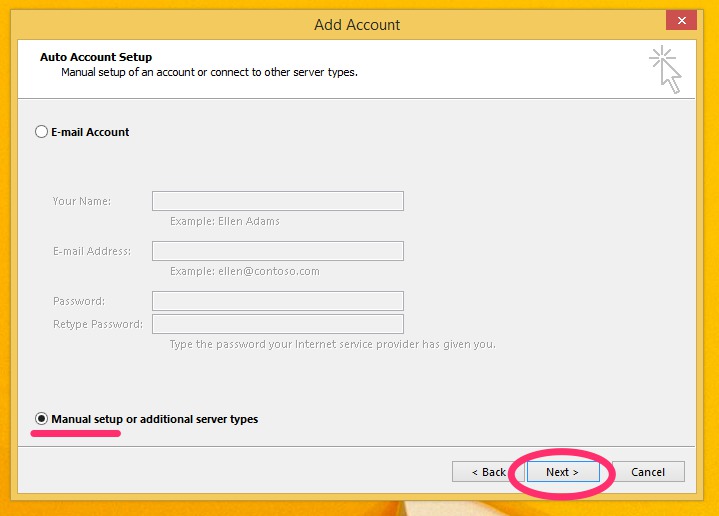Click the cursor wizard icon in header

pyautogui.click(x=665, y=69)
